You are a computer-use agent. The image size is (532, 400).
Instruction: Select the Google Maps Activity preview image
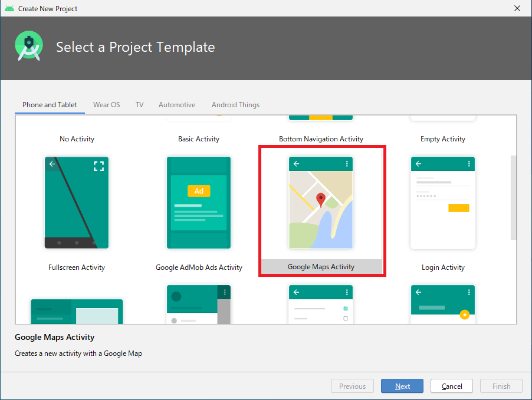coord(321,203)
